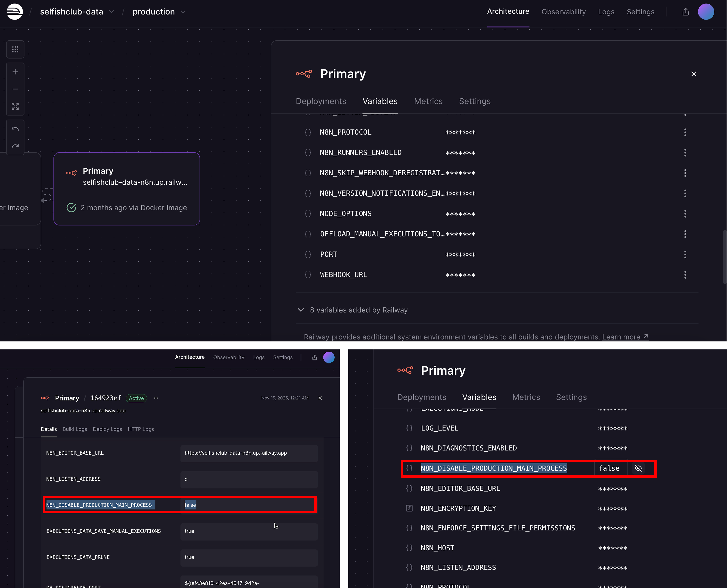Select the Primary service card on canvas

pyautogui.click(x=127, y=189)
